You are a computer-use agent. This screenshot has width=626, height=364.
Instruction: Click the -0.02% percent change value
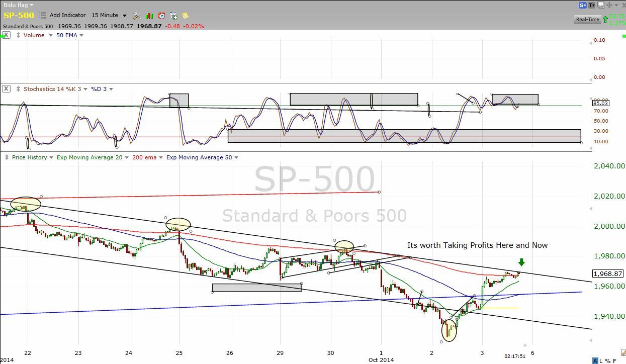[194, 26]
